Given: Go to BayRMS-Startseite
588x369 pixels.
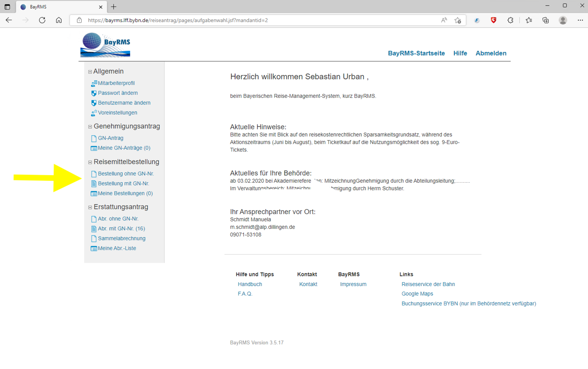Looking at the screenshot, I should pos(416,53).
